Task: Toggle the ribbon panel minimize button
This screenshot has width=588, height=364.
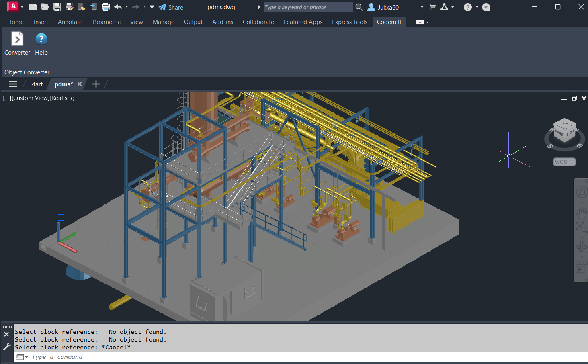Action: tap(420, 22)
